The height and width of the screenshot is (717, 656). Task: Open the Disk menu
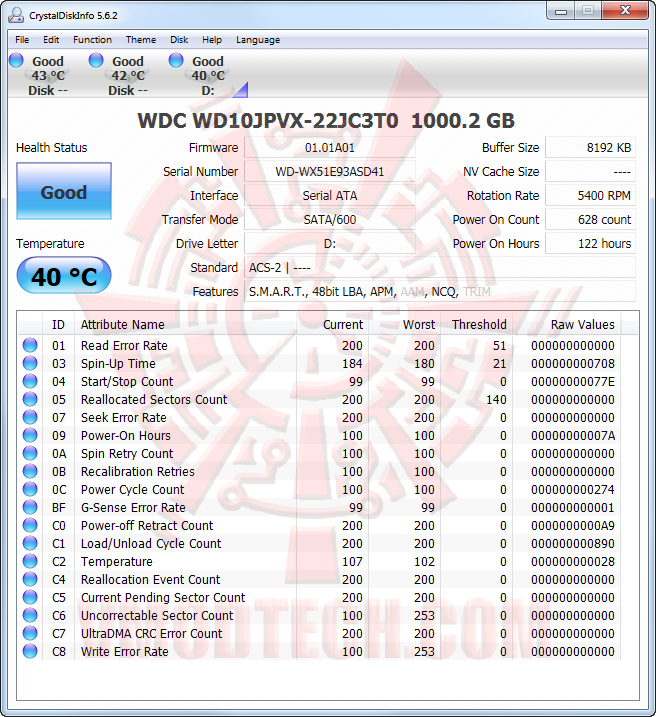(179, 40)
